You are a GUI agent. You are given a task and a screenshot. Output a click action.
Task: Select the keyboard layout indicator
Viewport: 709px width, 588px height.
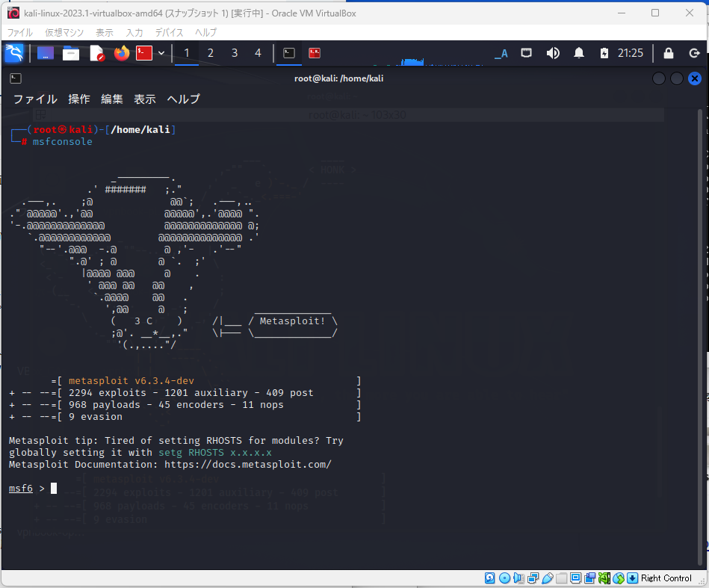click(501, 53)
